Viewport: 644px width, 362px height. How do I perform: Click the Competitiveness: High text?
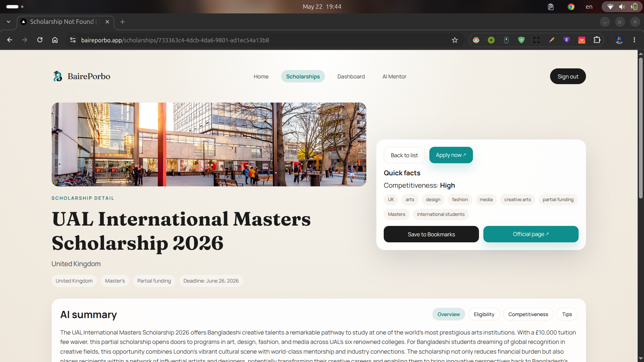click(x=419, y=185)
